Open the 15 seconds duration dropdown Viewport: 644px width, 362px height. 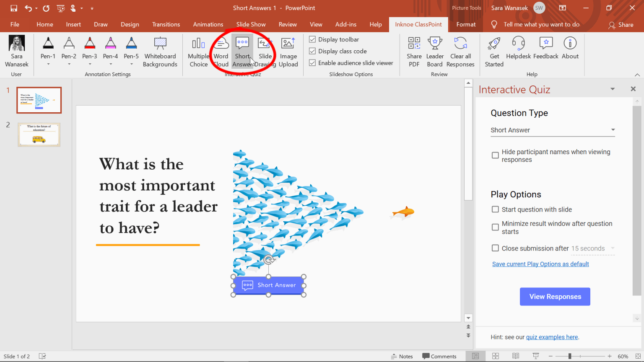click(x=613, y=248)
